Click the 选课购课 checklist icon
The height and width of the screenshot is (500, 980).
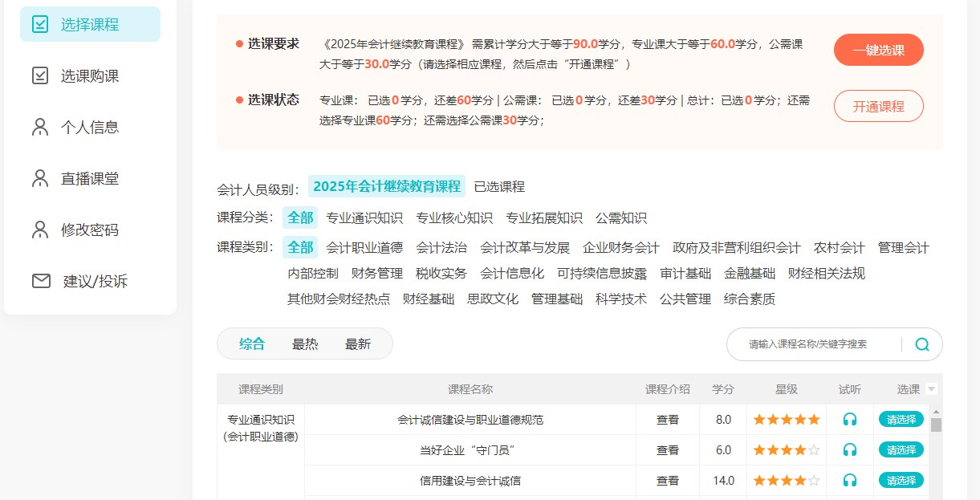pyautogui.click(x=40, y=75)
